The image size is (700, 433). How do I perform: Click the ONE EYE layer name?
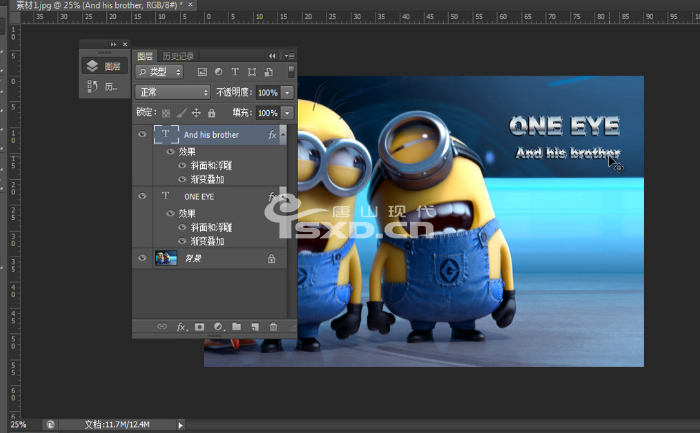[199, 197]
